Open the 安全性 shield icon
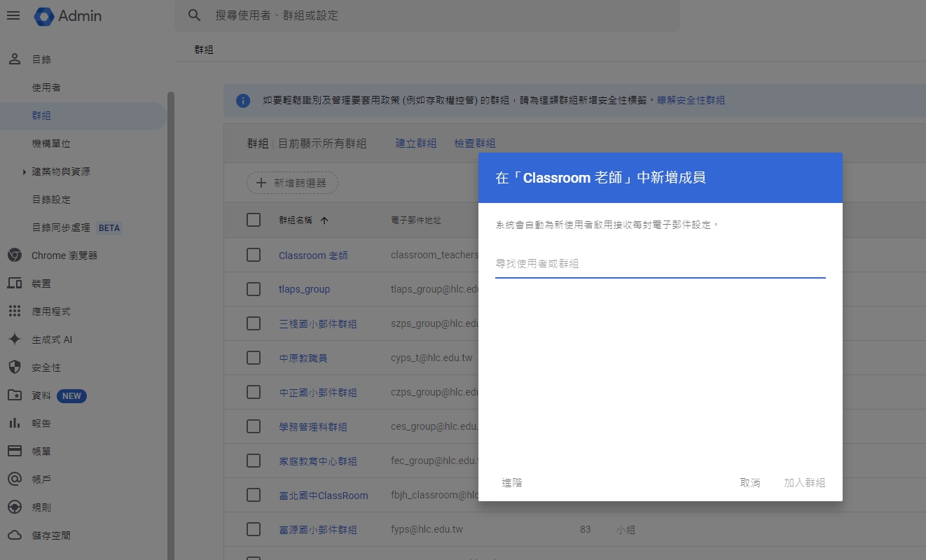The height and width of the screenshot is (560, 926). (14, 367)
